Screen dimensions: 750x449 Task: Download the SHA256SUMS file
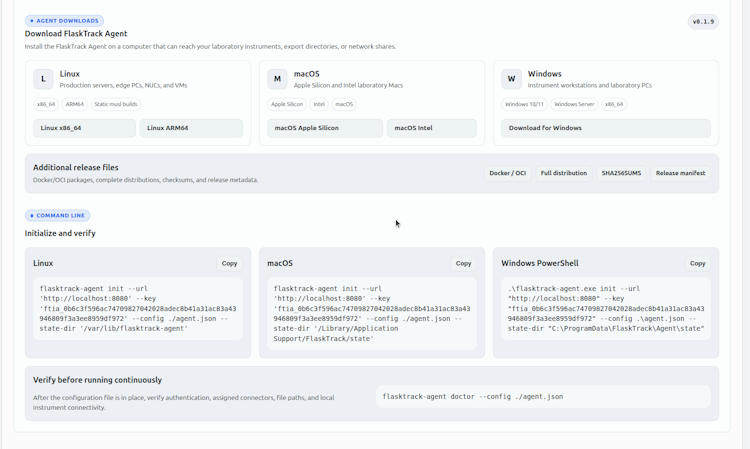(x=621, y=173)
